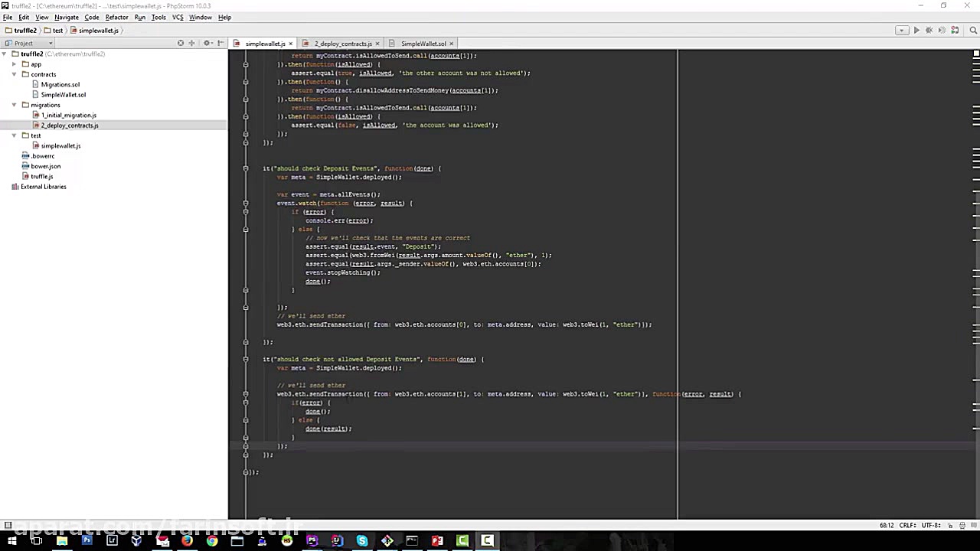This screenshot has height=551, width=980.
Task: Open the Help menu
Action: (x=225, y=17)
